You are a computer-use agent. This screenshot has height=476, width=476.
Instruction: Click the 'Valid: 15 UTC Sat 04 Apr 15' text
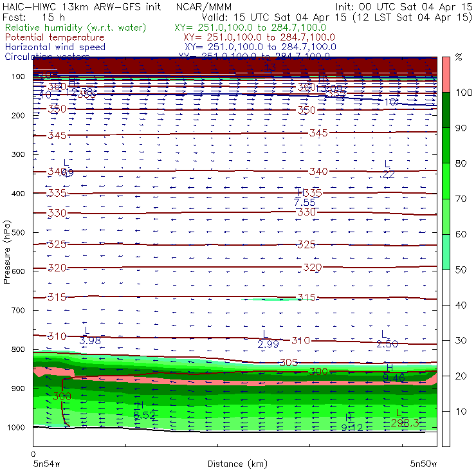pos(274,17)
